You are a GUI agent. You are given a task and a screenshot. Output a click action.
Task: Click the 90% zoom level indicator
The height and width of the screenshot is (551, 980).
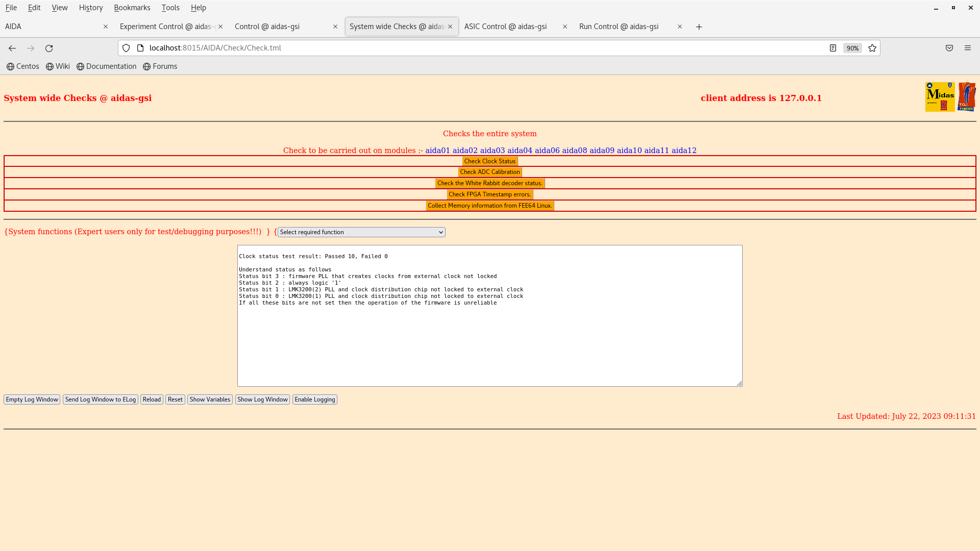coord(852,48)
